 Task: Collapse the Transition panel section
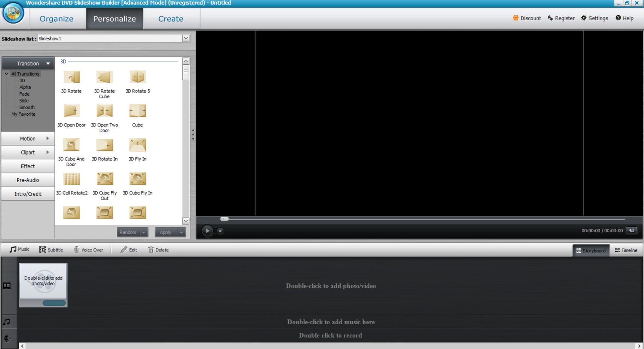click(48, 64)
